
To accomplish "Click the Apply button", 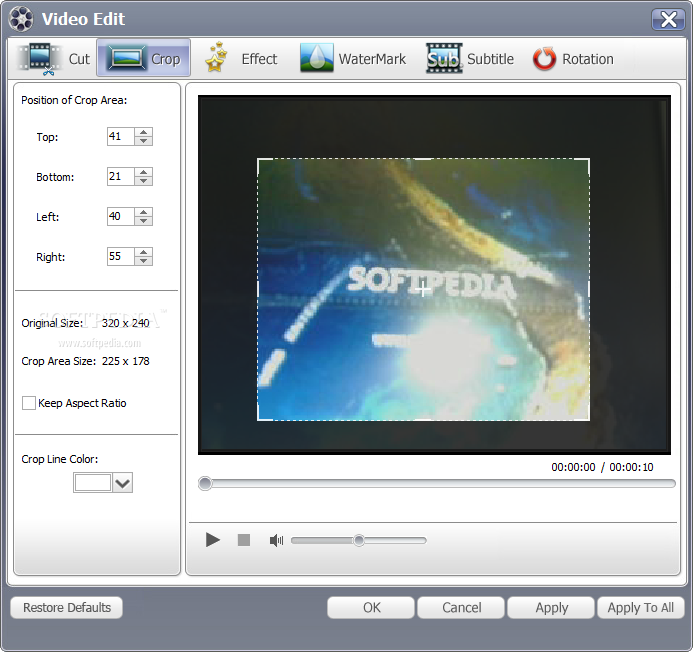I will (551, 607).
